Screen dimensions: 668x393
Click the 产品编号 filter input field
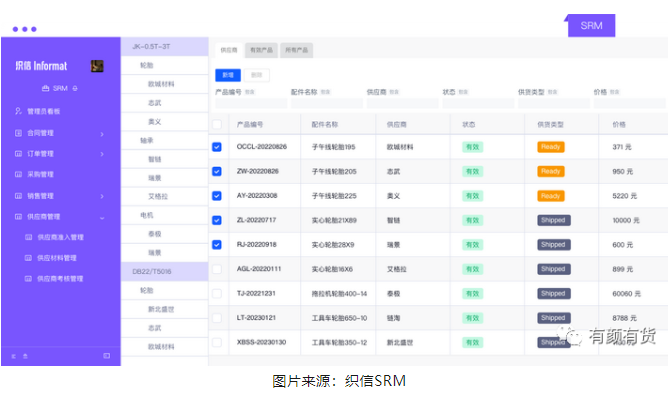251,103
